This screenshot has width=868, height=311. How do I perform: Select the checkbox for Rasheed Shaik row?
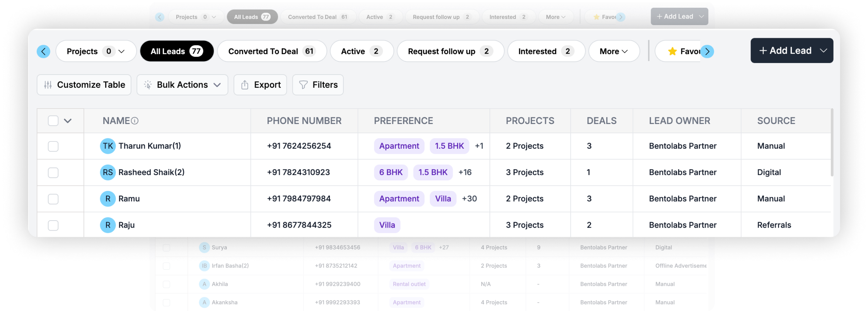(53, 173)
